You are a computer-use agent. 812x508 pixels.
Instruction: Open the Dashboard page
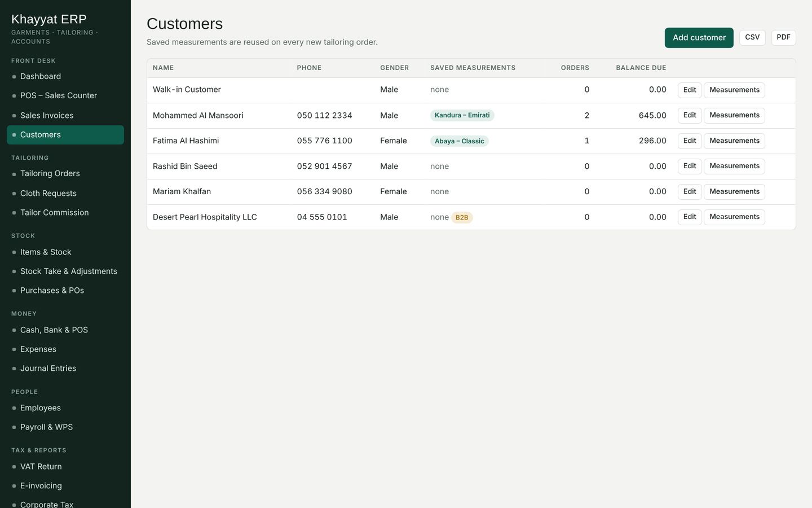pos(65,76)
